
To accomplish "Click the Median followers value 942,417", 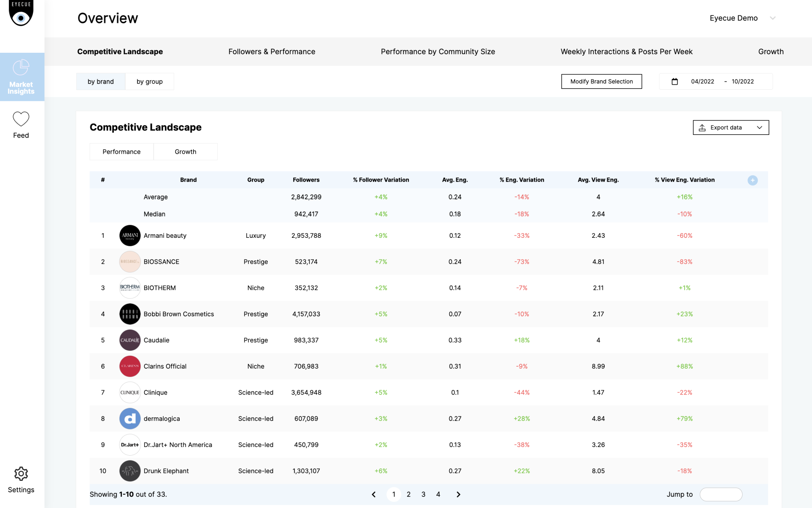I will click(306, 214).
